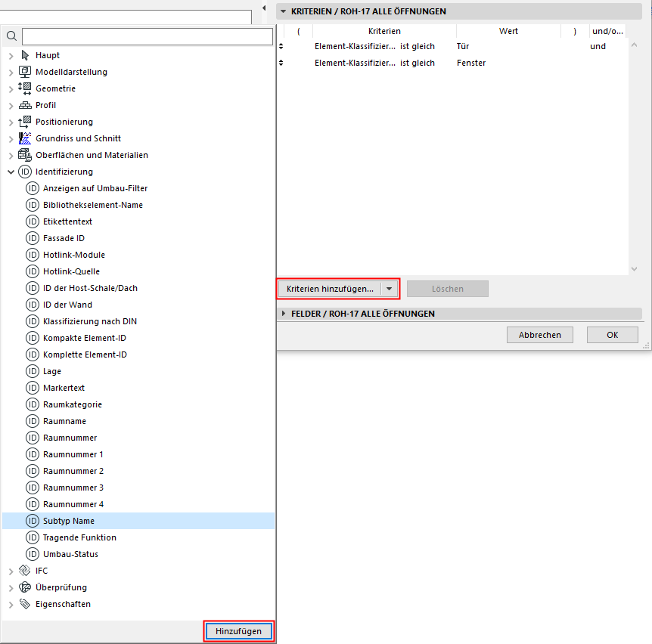Click the Geometrie dimension icon
This screenshot has width=652, height=644.
25,88
